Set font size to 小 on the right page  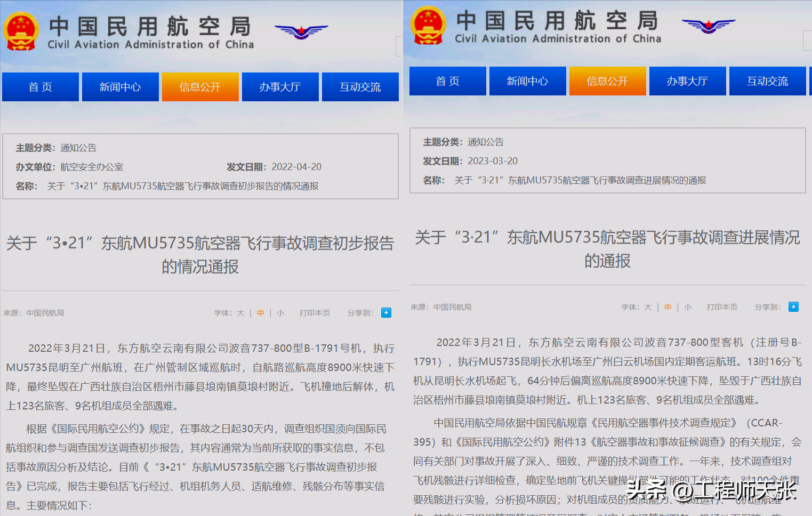coord(688,307)
